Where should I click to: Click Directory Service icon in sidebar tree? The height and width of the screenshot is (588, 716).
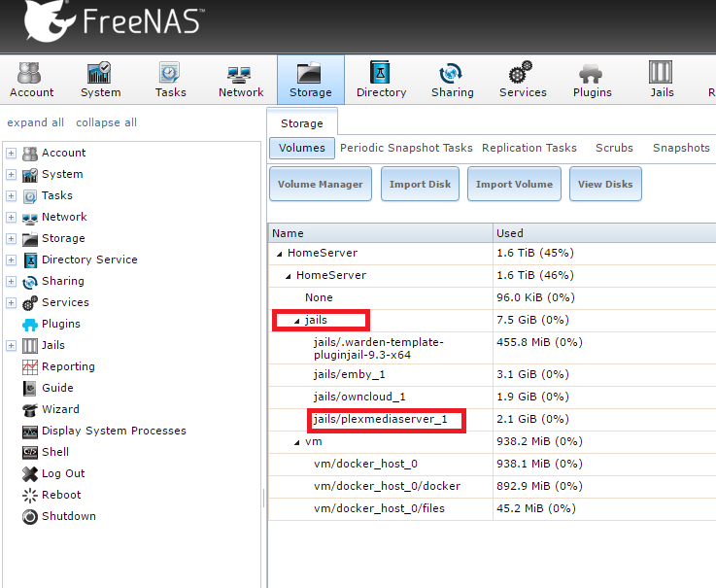(x=30, y=260)
